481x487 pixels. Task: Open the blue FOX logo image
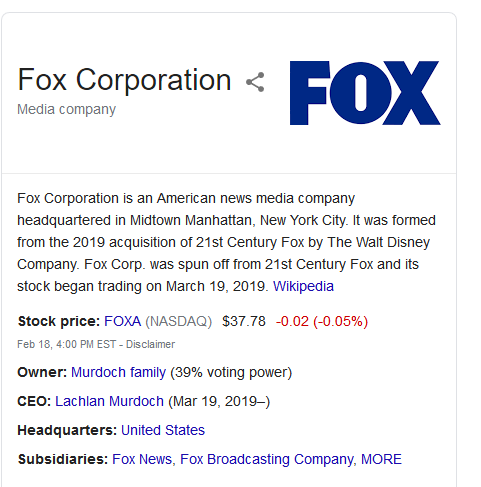pyautogui.click(x=365, y=93)
